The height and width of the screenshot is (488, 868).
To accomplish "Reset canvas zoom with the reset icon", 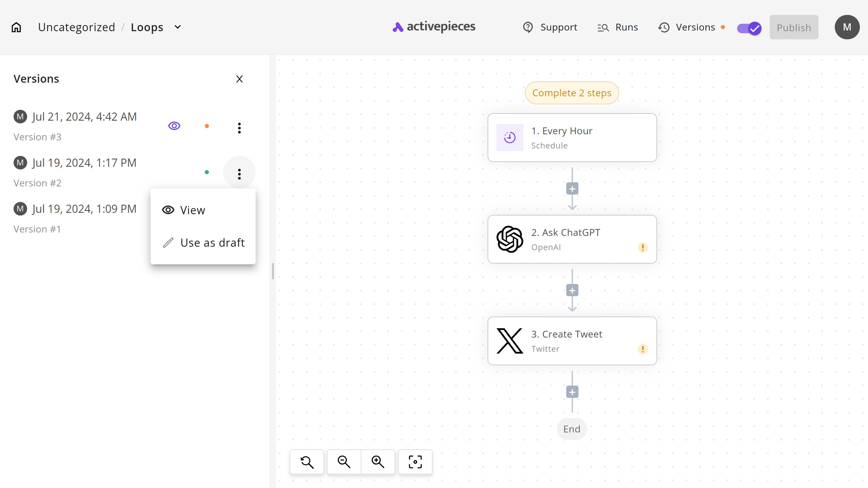I will [x=307, y=462].
